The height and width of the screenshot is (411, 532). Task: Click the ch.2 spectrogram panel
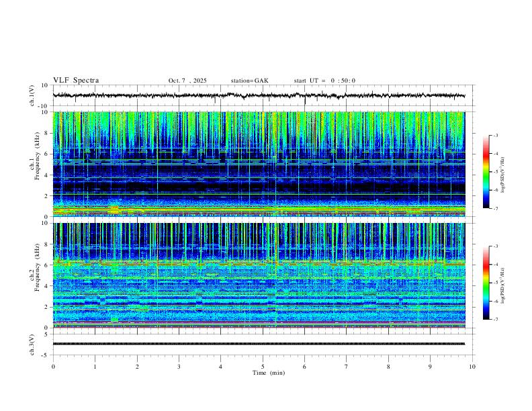coord(259,275)
